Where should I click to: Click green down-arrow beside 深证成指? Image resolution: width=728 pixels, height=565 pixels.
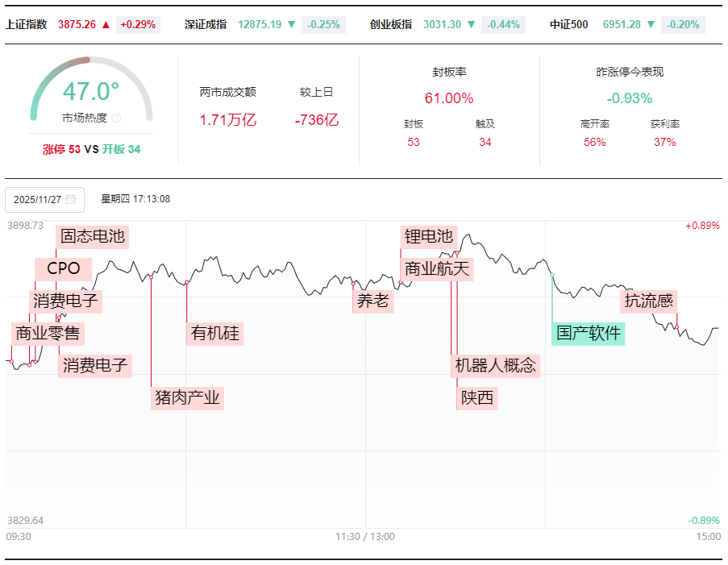tap(291, 25)
